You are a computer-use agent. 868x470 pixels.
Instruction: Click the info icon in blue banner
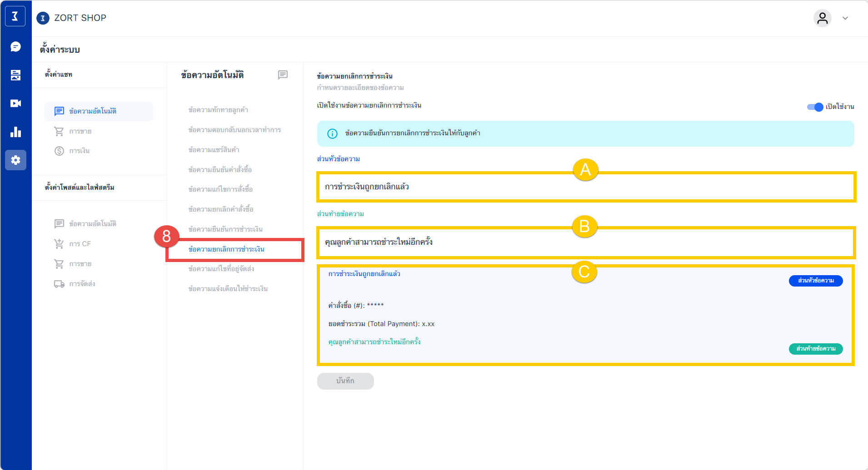coord(332,134)
